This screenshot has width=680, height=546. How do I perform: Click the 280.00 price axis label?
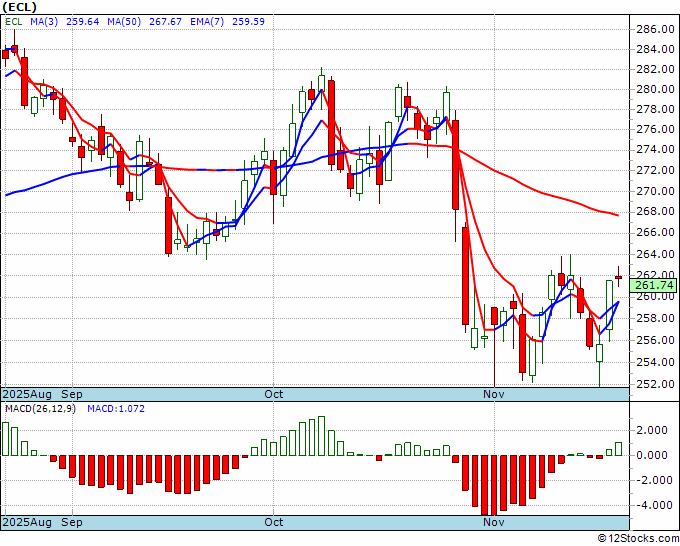pos(655,89)
